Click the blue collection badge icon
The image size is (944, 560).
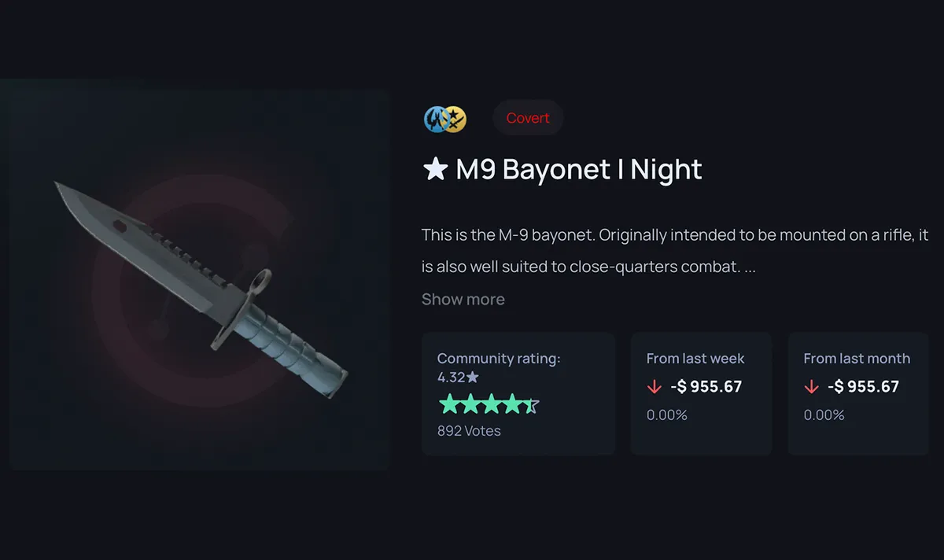(435, 119)
